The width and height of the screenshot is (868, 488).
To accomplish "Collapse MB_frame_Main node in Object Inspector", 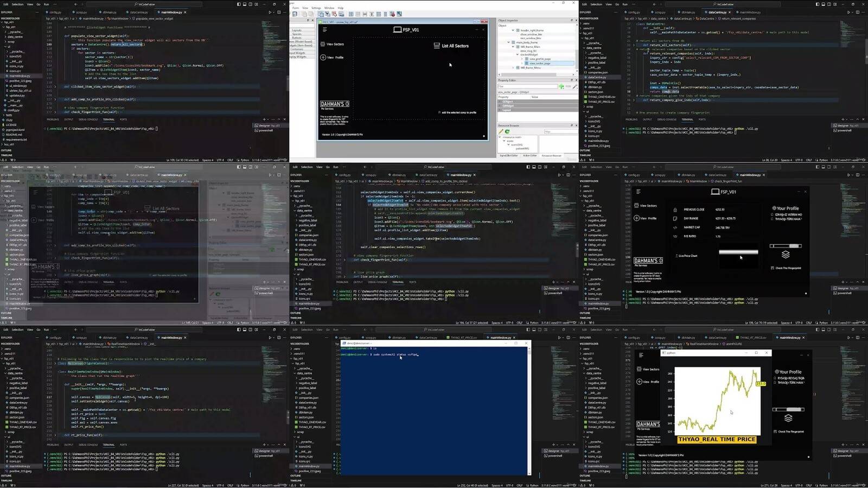I will pos(513,47).
